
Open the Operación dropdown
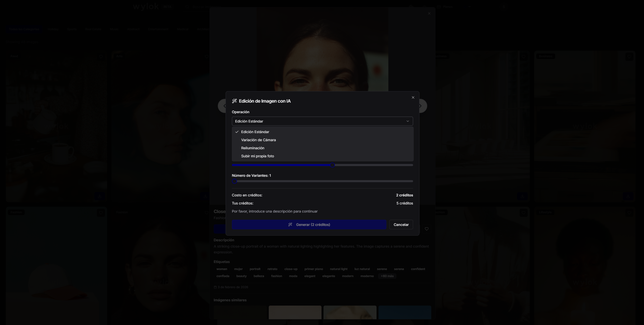click(x=322, y=121)
